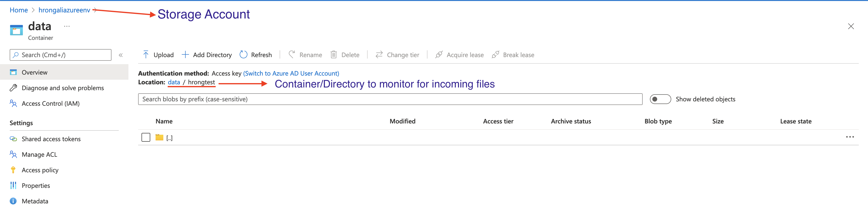Screen dimensions: 868x208
Task: Select the Delete blob icon
Action: point(334,54)
